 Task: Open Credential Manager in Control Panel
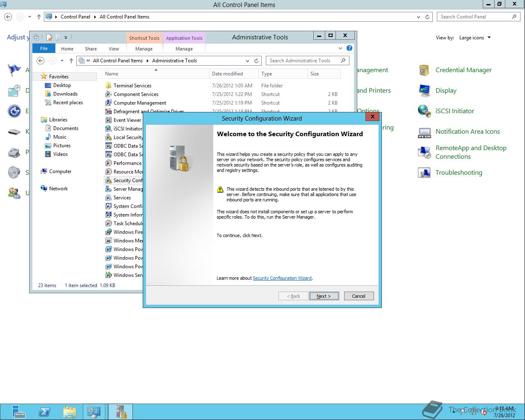click(x=463, y=70)
